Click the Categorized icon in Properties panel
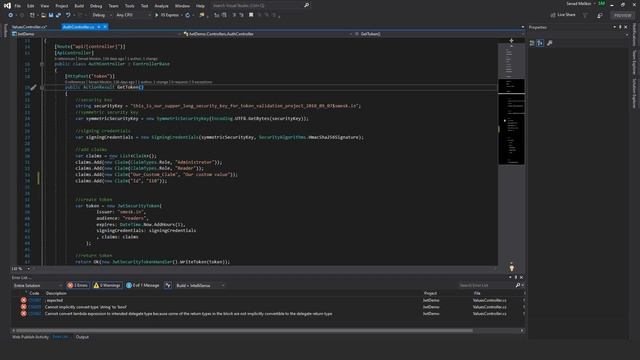640x360 pixels. point(532,43)
